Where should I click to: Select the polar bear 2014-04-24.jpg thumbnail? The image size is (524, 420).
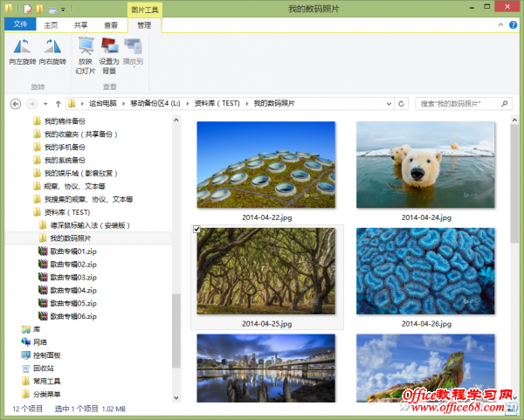point(425,165)
